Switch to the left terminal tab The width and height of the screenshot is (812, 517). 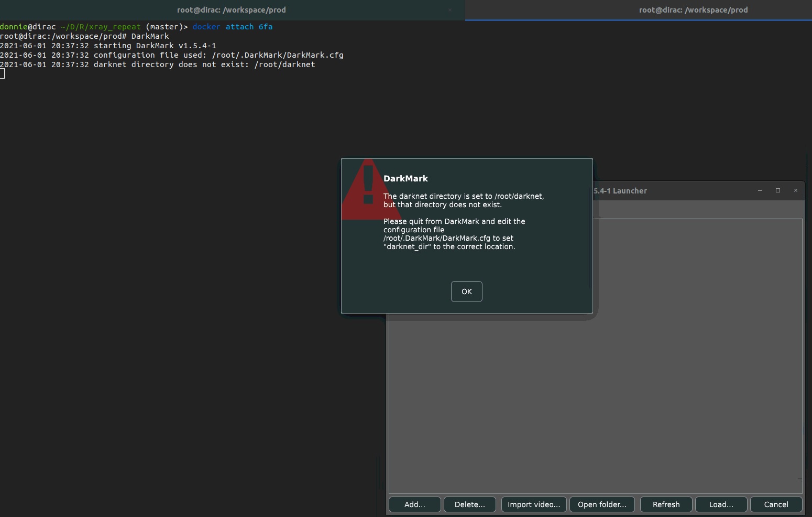click(232, 10)
